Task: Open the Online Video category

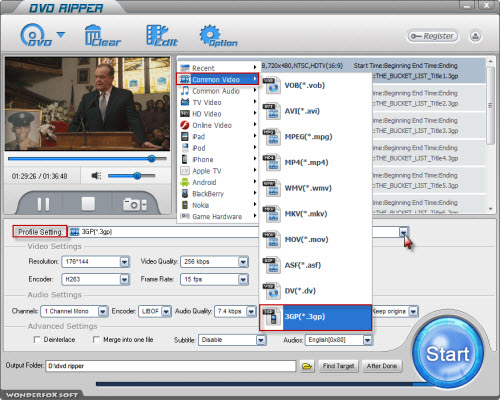Action: pyautogui.click(x=218, y=125)
